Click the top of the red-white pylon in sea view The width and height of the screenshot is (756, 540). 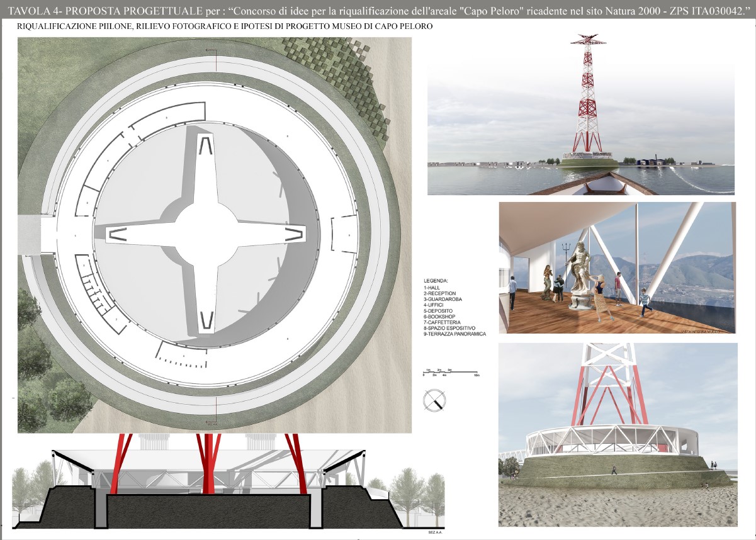point(587,42)
